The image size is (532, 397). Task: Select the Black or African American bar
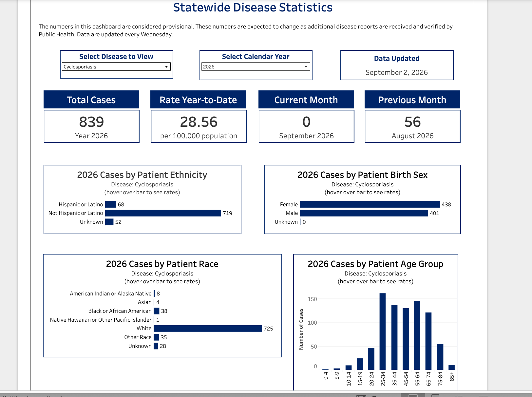tap(157, 311)
